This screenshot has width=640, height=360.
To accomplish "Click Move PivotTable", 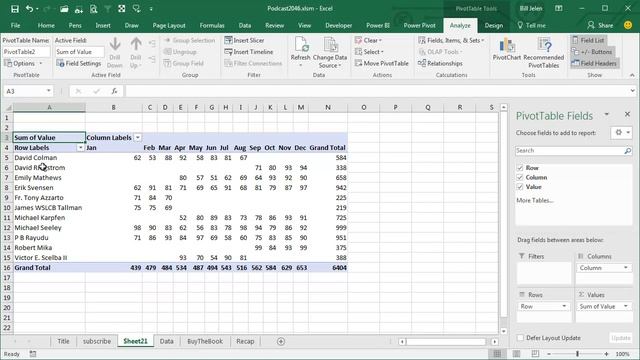I will click(x=382, y=63).
